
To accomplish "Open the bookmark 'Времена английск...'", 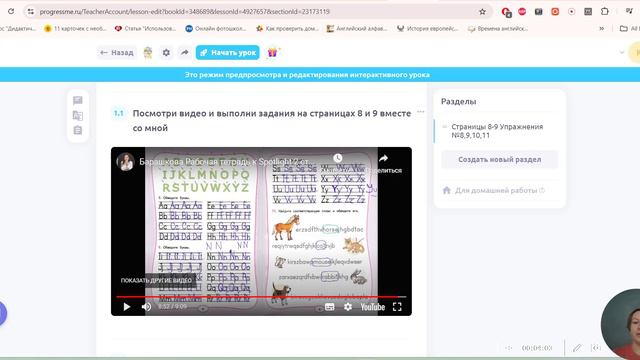I will tap(498, 29).
